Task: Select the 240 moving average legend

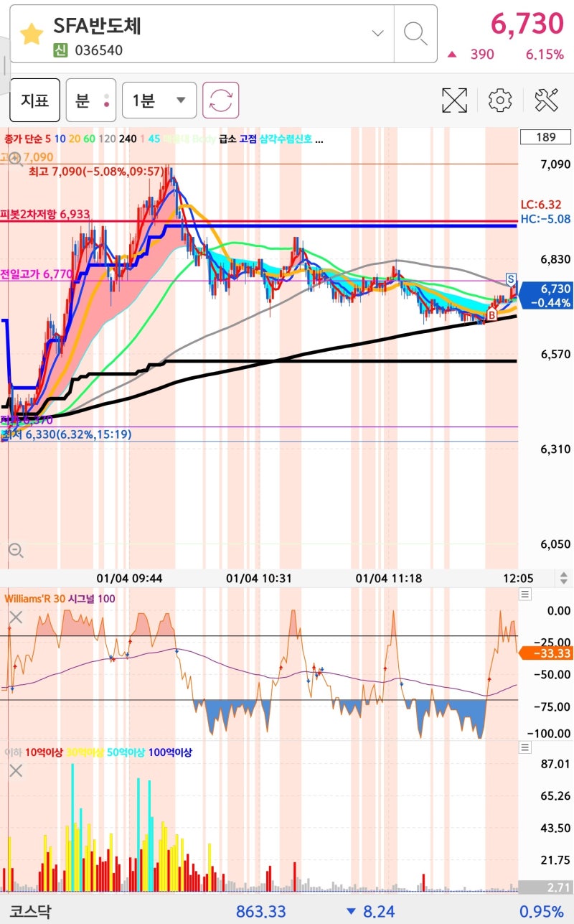Action: click(x=128, y=139)
